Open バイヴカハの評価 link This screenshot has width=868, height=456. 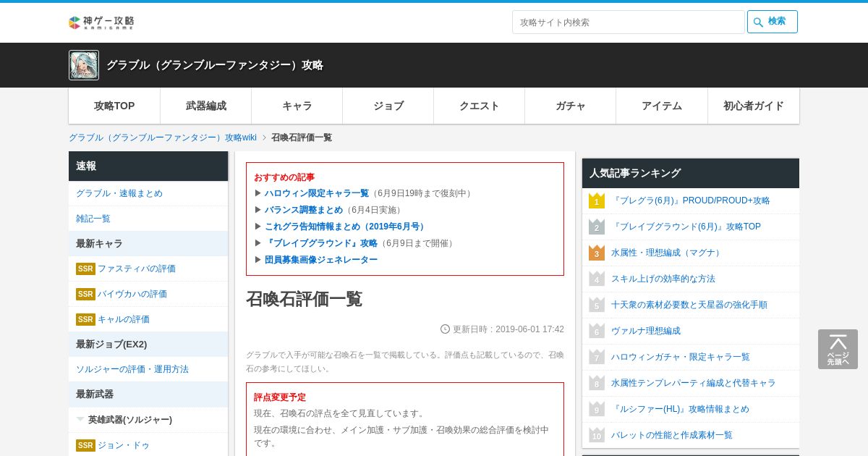(132, 294)
